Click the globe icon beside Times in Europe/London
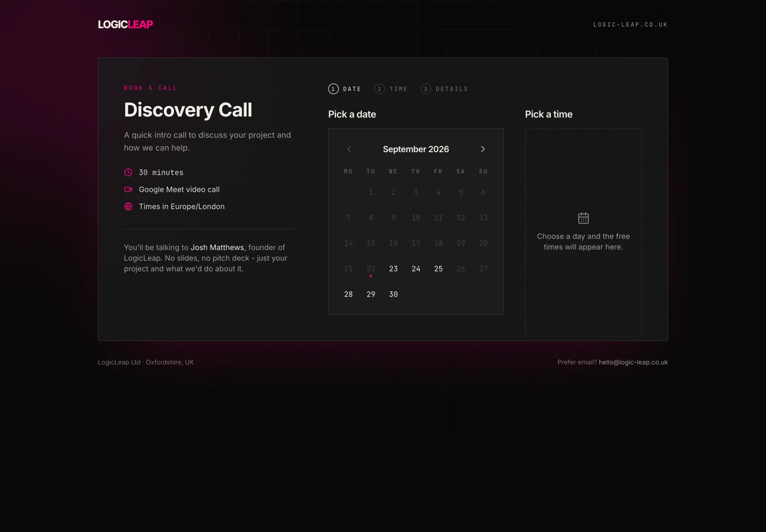 coord(128,206)
